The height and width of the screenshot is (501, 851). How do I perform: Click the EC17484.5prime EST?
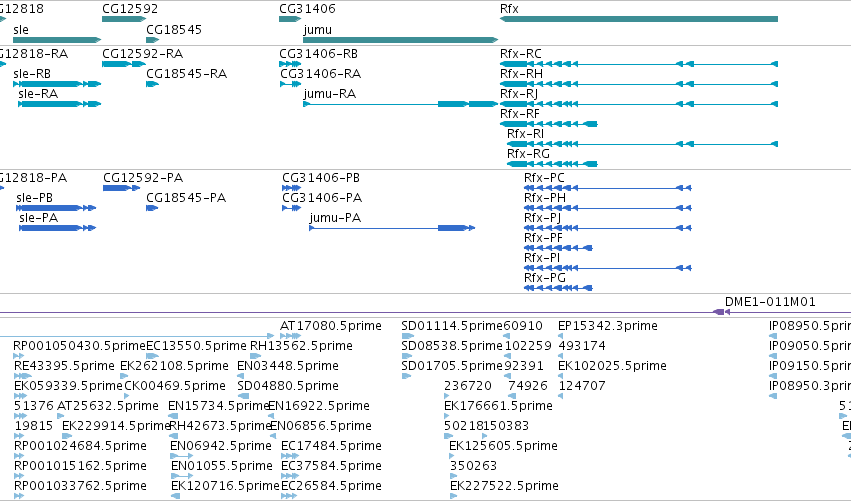[331, 447]
